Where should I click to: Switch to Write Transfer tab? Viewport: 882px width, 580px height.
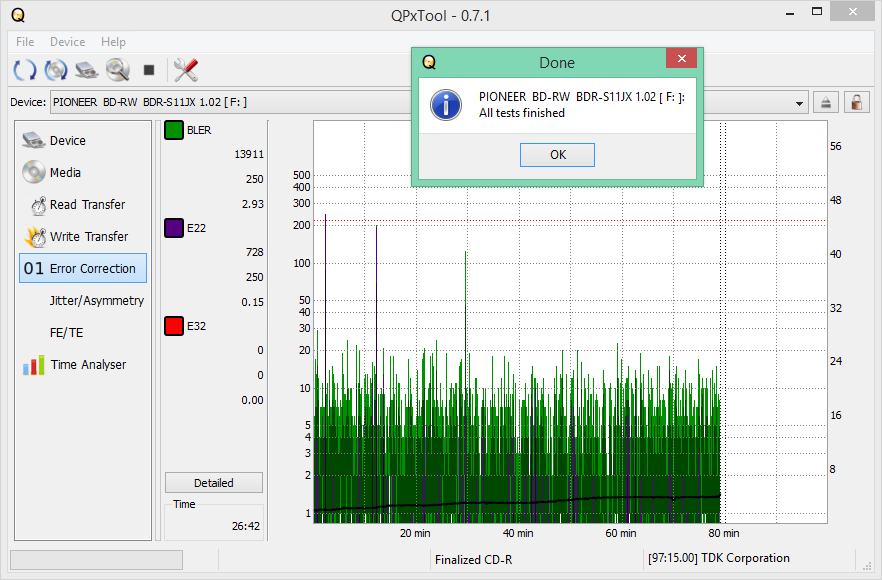(x=83, y=236)
